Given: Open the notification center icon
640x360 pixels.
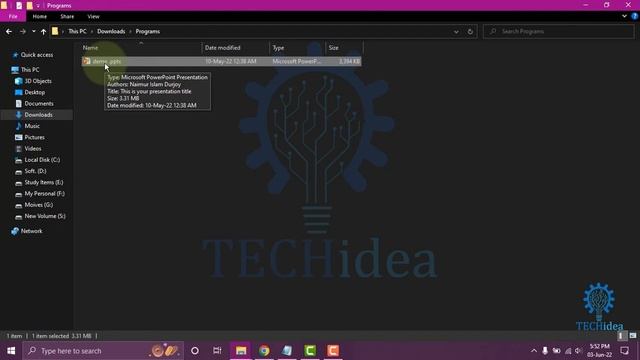Looking at the screenshot, I should coord(624,351).
